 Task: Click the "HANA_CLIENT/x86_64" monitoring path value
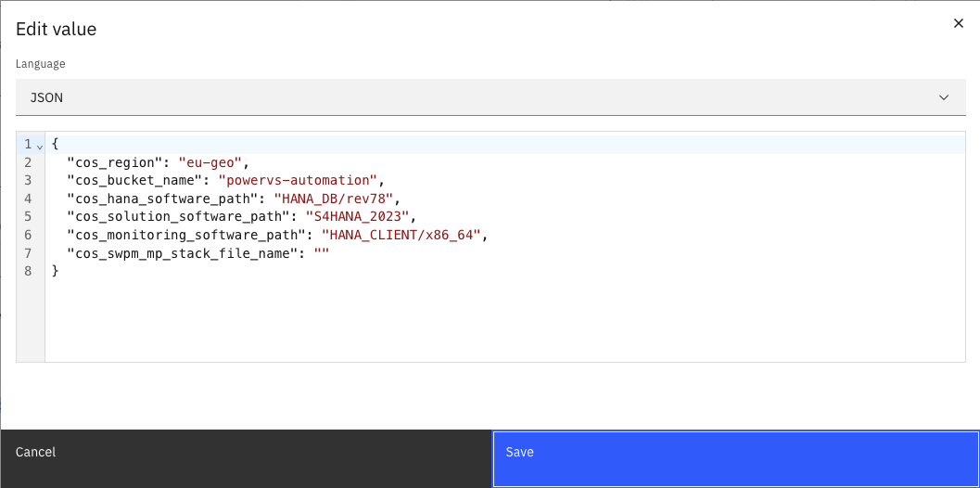pyautogui.click(x=401, y=235)
